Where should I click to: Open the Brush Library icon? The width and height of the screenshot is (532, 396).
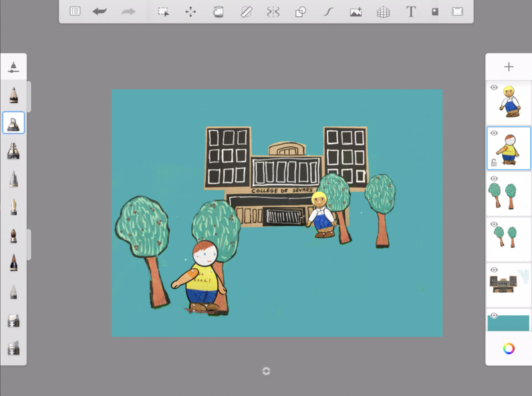pos(13,67)
